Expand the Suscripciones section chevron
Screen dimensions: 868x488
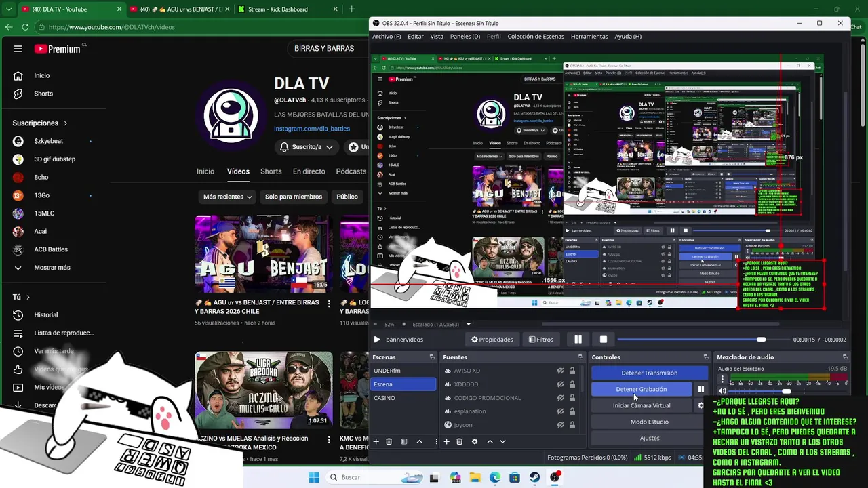[66, 123]
